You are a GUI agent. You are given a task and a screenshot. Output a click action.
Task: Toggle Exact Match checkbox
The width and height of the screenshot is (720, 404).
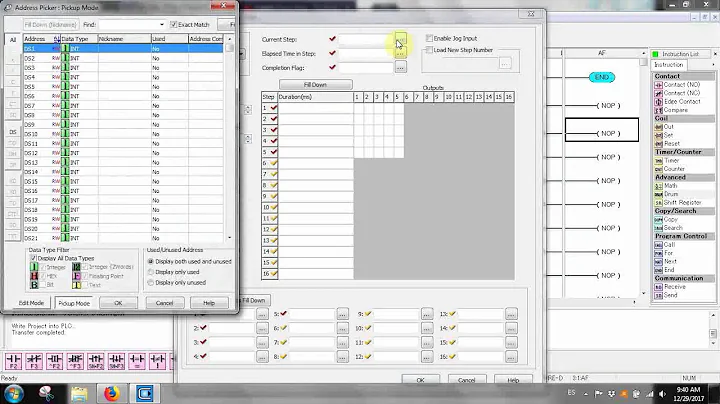point(174,24)
